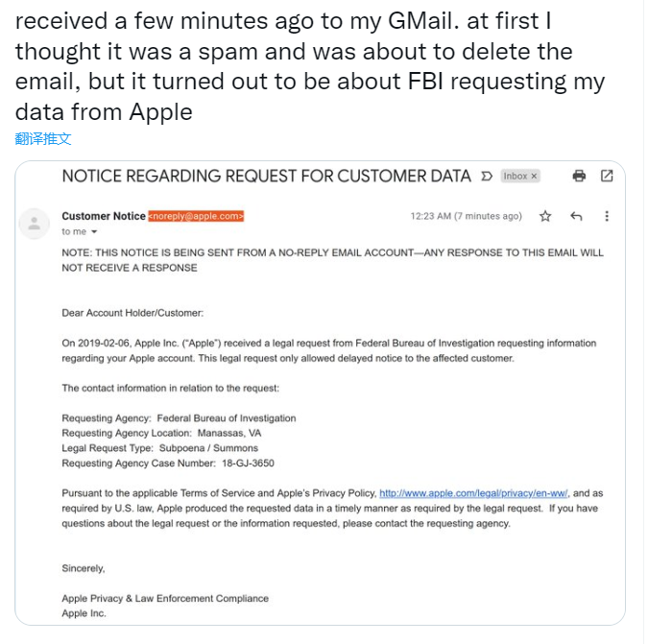Star the Customer Notice email
This screenshot has height=644, width=648.
pyautogui.click(x=545, y=216)
